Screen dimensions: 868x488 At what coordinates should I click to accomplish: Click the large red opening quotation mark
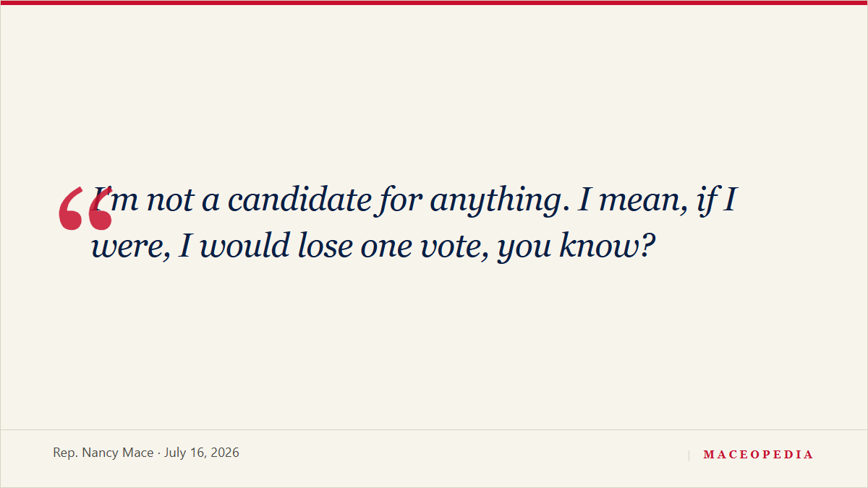pyautogui.click(x=85, y=208)
